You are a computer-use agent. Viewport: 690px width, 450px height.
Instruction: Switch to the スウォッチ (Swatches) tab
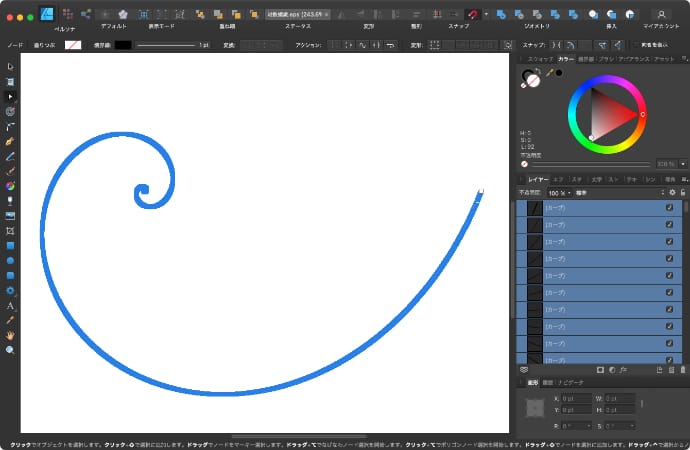click(540, 59)
